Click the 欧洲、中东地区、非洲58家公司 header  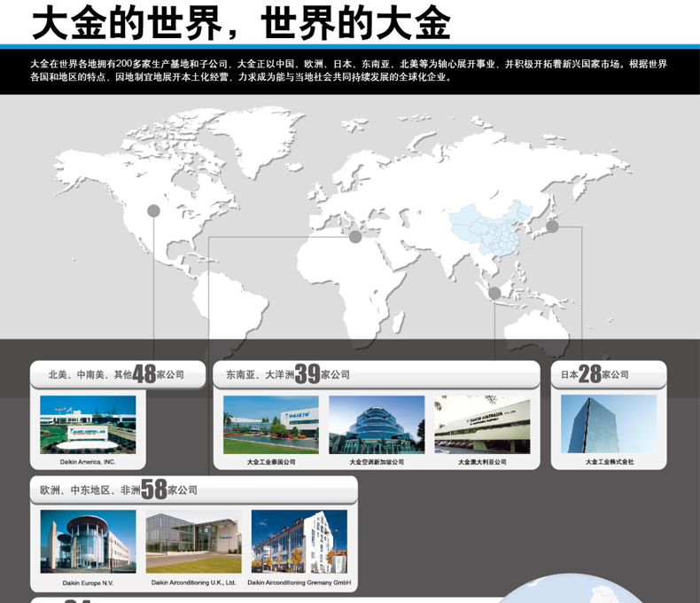pyautogui.click(x=194, y=489)
